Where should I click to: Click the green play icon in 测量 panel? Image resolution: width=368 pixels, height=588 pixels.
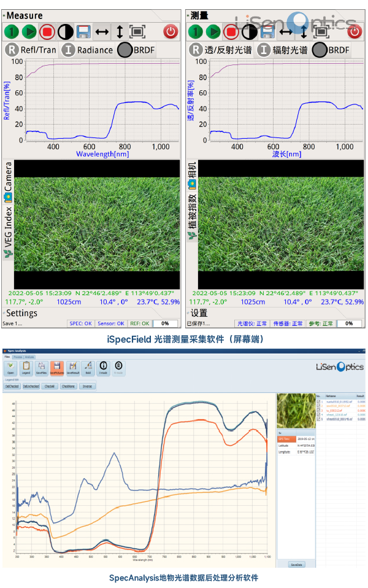(x=213, y=32)
